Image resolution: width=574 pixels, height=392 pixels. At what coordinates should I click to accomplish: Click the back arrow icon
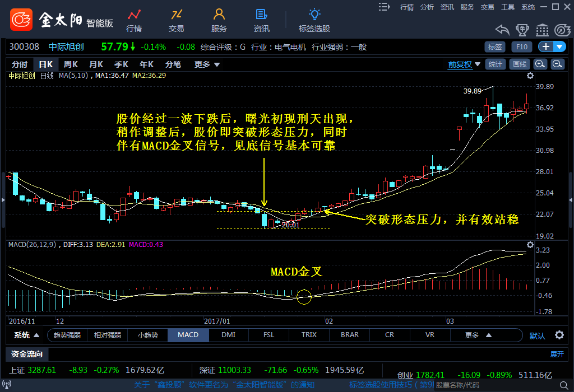(x=502, y=30)
